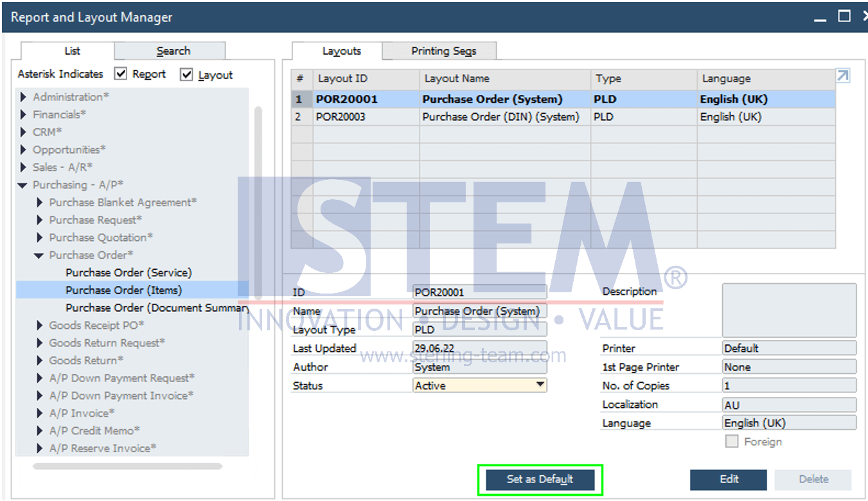The height and width of the screenshot is (501, 868).
Task: Click the Edit button
Action: 728,479
